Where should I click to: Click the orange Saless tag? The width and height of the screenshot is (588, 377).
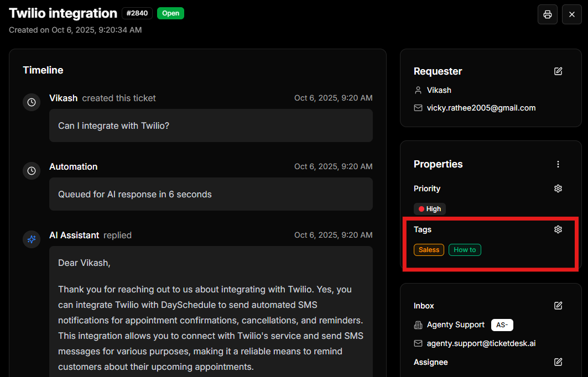pyautogui.click(x=429, y=250)
